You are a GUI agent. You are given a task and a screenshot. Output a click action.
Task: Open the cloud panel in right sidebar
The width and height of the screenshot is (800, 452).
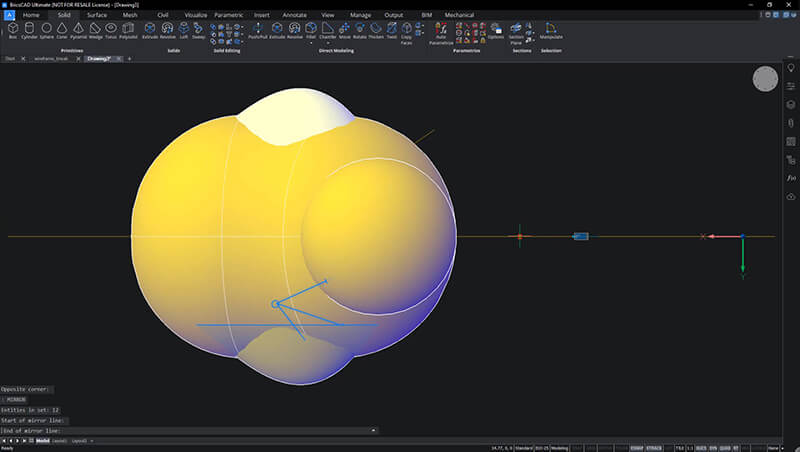tap(791, 196)
